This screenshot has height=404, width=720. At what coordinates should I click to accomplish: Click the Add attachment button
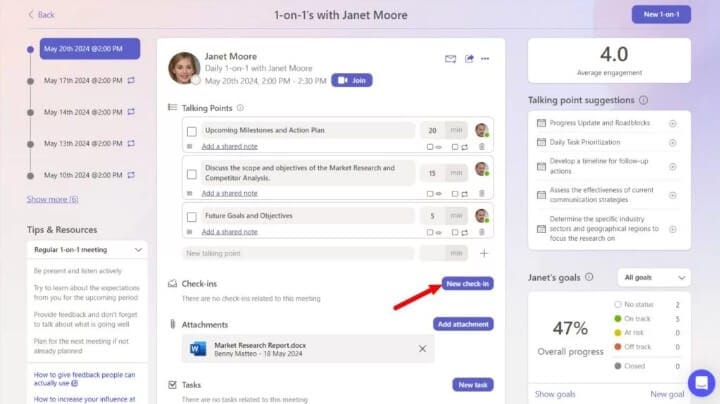click(x=463, y=324)
